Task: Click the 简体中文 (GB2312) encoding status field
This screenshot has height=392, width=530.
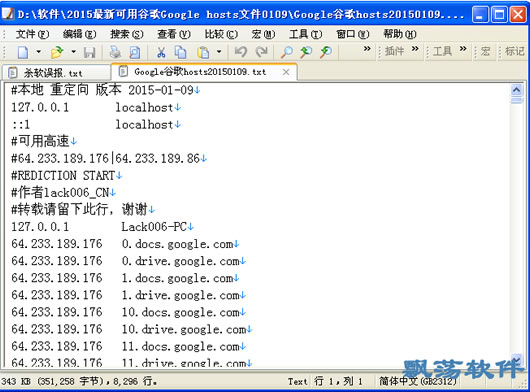Action: (x=418, y=382)
